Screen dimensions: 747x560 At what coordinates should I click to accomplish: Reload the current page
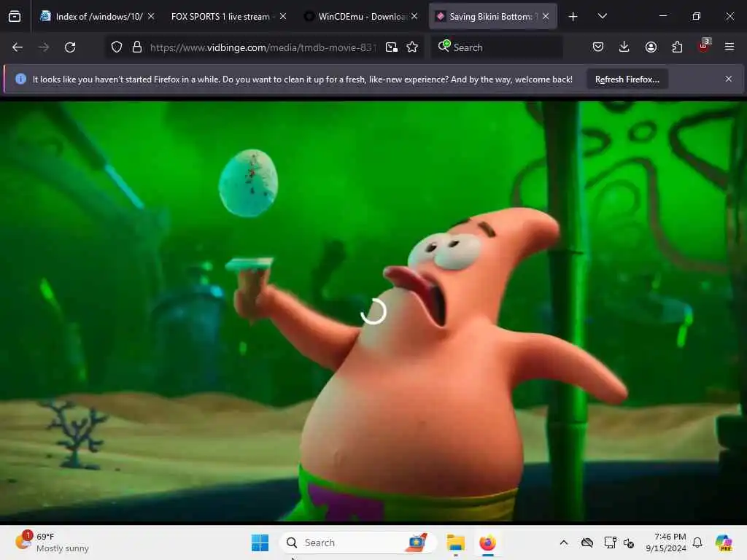[x=70, y=47]
